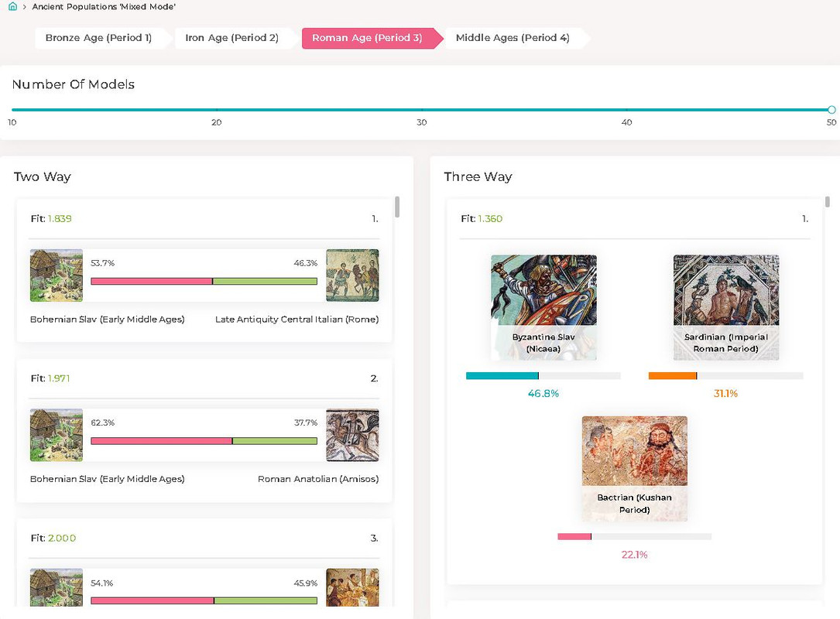Open right thumbnail of model 3

tap(352, 587)
